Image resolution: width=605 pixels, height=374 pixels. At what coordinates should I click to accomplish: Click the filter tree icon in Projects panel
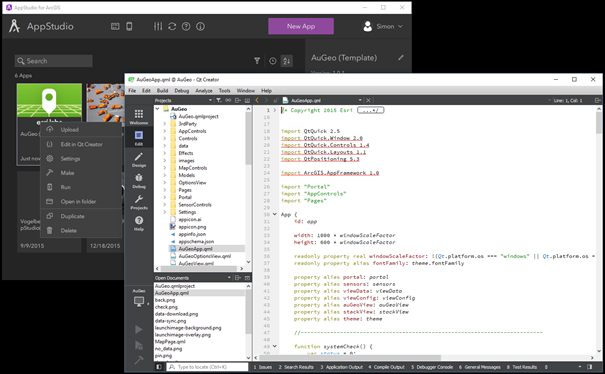[219, 100]
